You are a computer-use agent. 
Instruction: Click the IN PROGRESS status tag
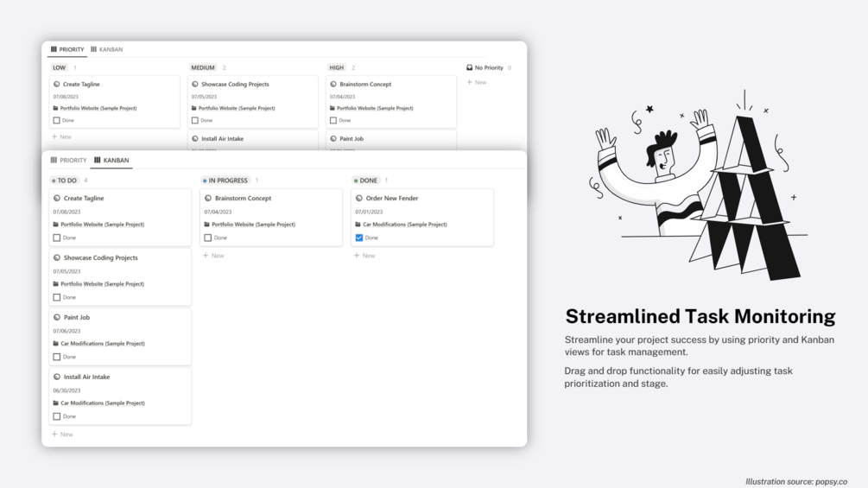225,181
